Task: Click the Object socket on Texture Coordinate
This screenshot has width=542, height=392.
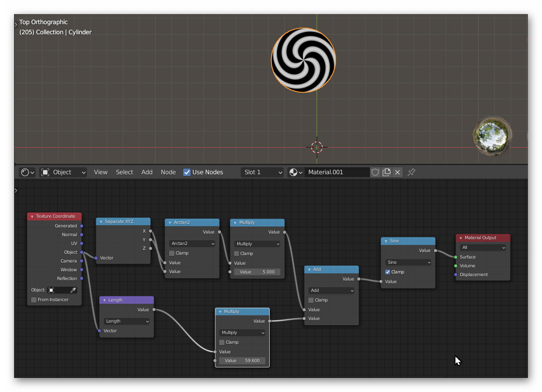Action: [82, 252]
